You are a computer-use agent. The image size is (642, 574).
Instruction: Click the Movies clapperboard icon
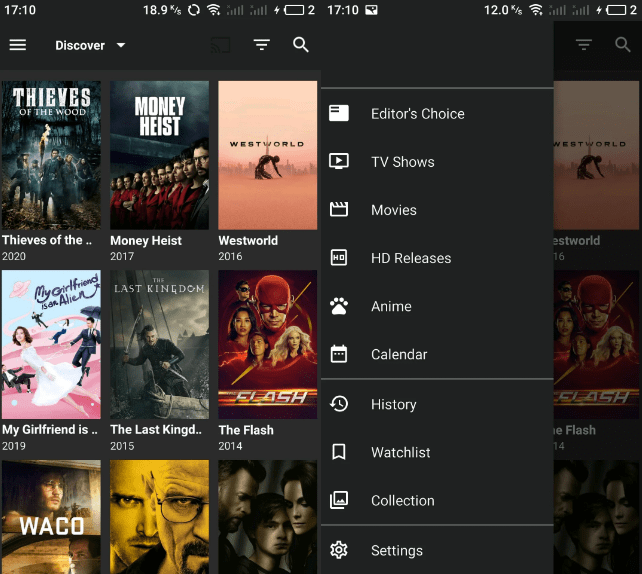339,209
